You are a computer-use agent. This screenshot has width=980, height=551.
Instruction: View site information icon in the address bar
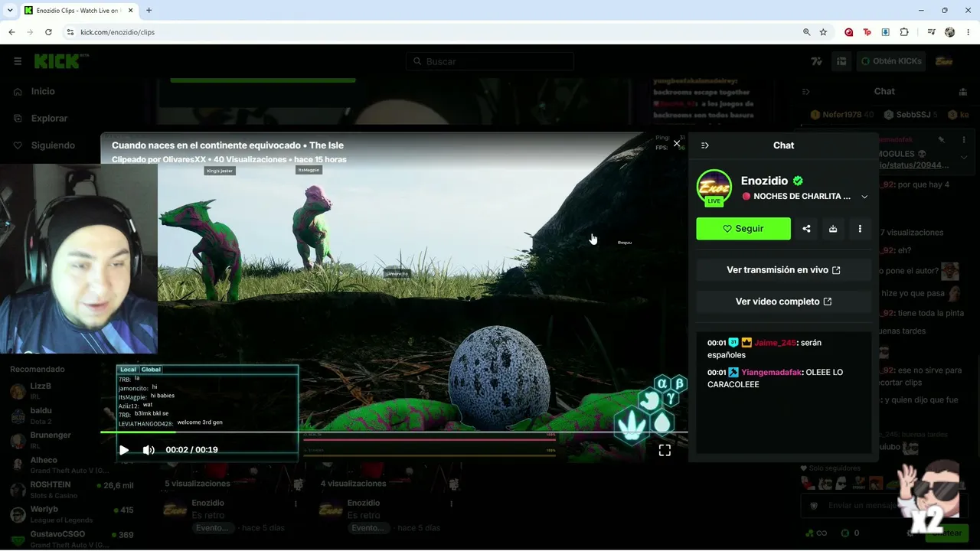(x=70, y=32)
